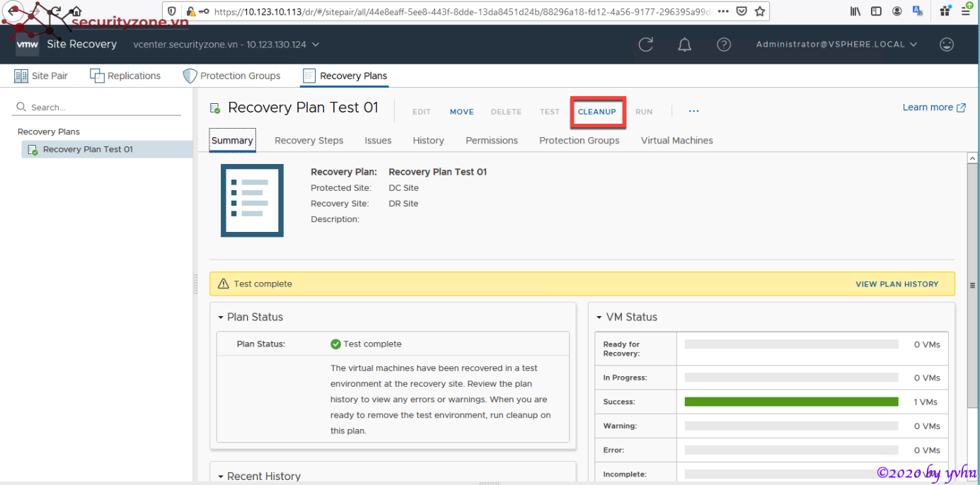
Task: Open the plan's Protection Groups tab
Action: (580, 140)
